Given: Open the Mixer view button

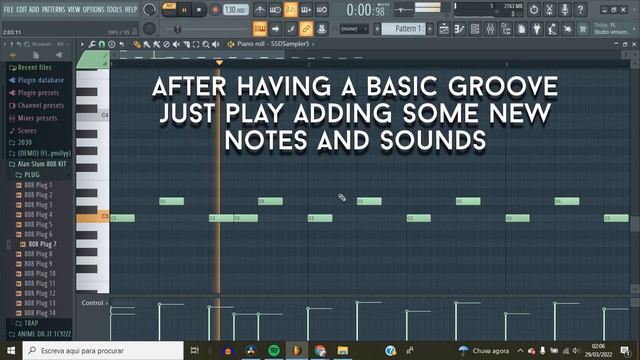Looking at the screenshot, I should (491, 29).
